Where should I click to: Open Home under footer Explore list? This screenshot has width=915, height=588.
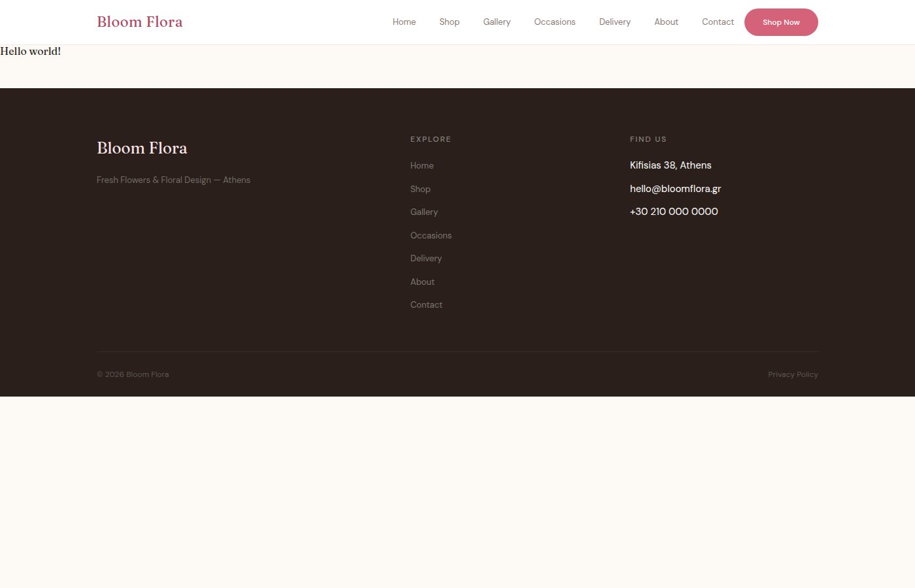tap(422, 165)
